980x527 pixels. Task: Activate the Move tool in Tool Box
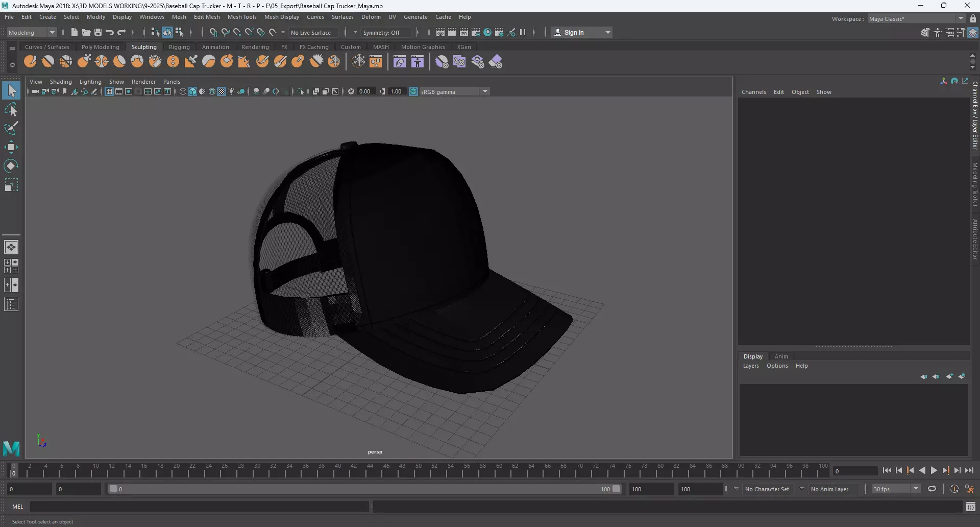click(x=11, y=147)
